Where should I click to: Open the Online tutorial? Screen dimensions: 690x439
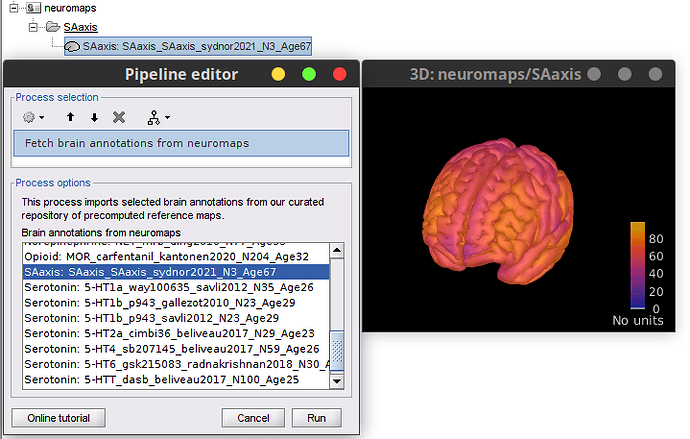click(58, 417)
